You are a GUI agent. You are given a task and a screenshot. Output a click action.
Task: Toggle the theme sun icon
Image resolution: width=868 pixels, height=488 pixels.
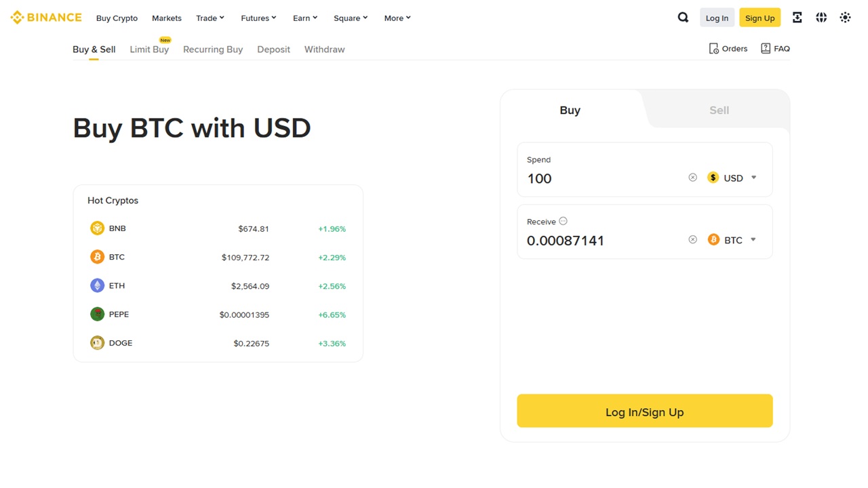[845, 18]
